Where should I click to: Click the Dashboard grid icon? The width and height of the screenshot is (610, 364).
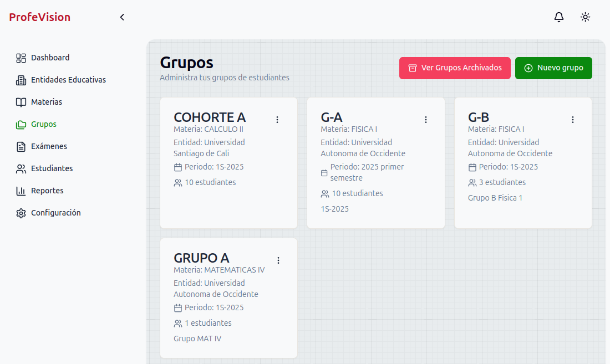[x=21, y=58]
